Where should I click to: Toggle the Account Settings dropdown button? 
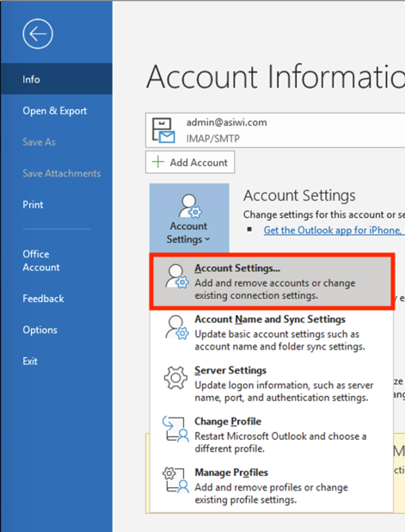[189, 218]
